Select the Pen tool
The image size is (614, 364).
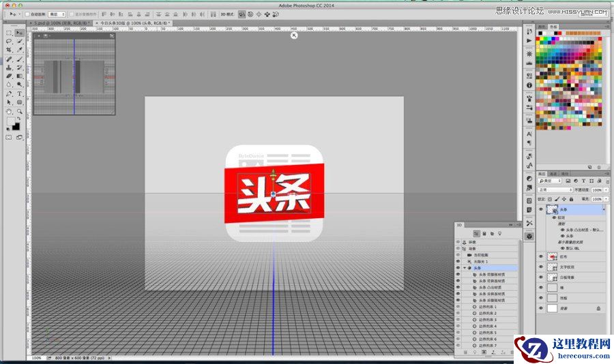coord(9,94)
